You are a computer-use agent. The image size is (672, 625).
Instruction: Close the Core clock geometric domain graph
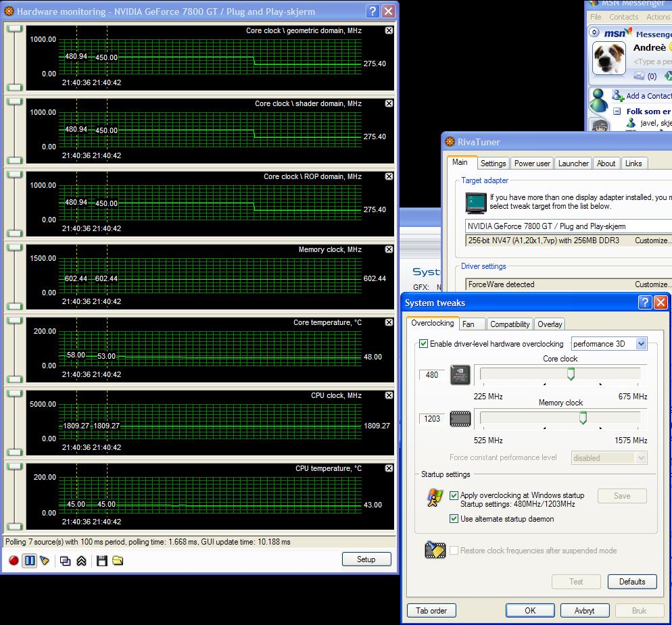pos(389,30)
